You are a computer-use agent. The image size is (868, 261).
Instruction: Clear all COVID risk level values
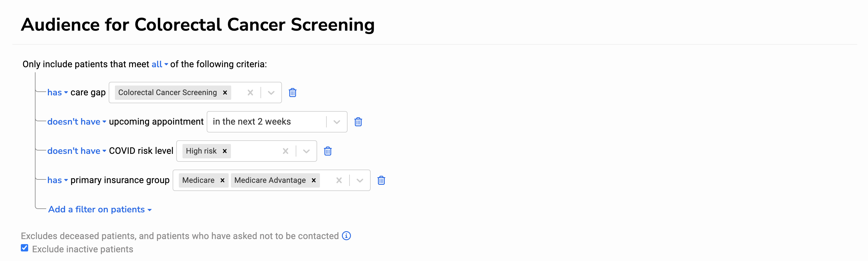coord(285,151)
